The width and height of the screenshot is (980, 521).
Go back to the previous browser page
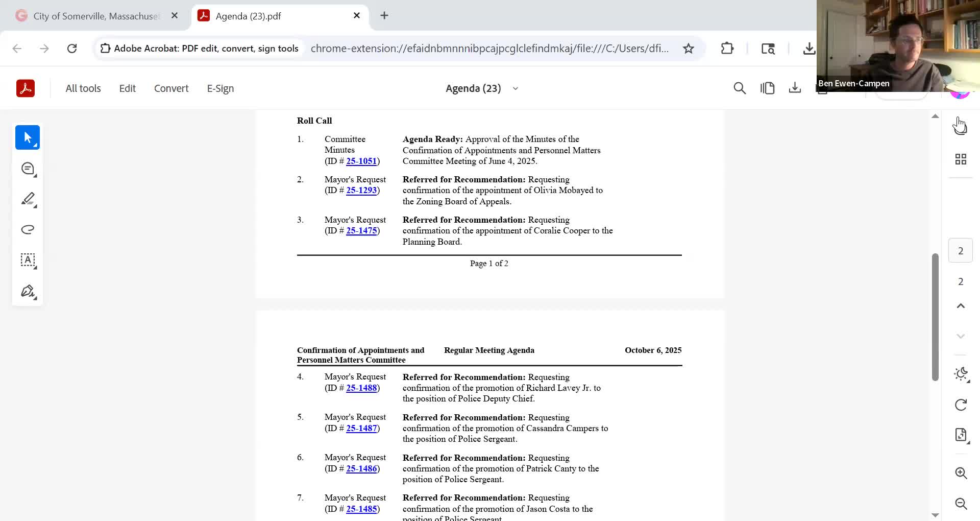pos(17,49)
